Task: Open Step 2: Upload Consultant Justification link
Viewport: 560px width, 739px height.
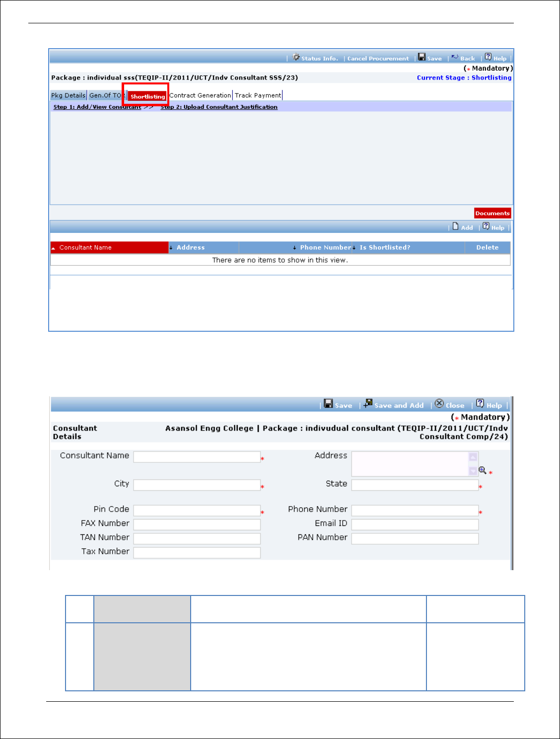Action: [219, 107]
